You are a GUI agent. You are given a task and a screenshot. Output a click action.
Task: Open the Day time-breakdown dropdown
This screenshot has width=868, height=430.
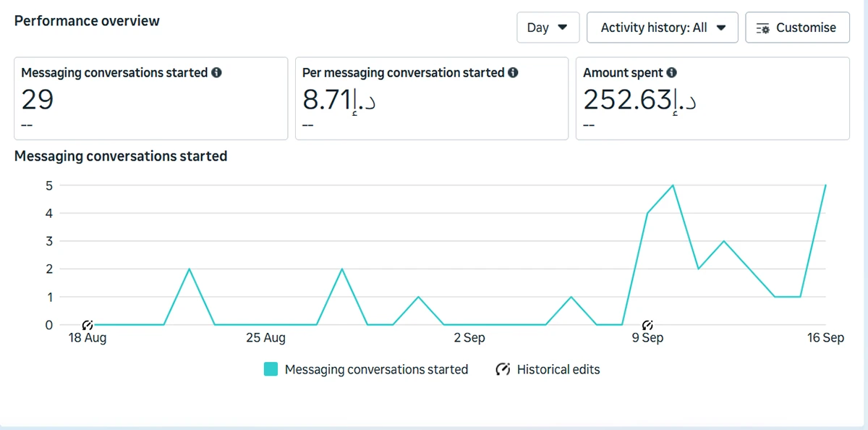548,28
